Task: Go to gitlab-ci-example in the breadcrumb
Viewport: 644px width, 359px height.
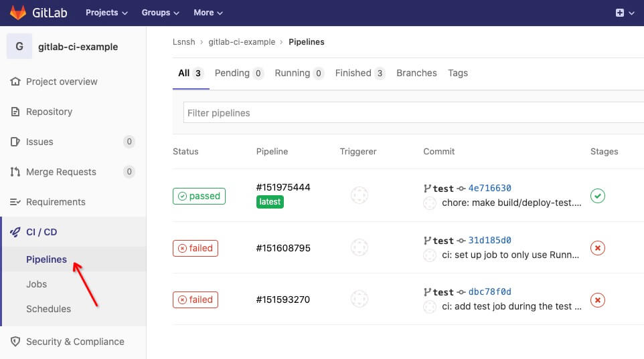Action: pos(242,42)
